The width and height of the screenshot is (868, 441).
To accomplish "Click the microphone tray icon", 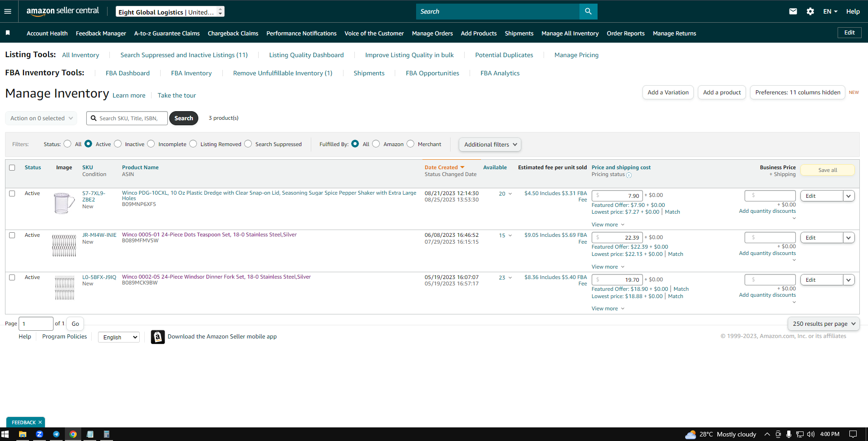I will 789,434.
